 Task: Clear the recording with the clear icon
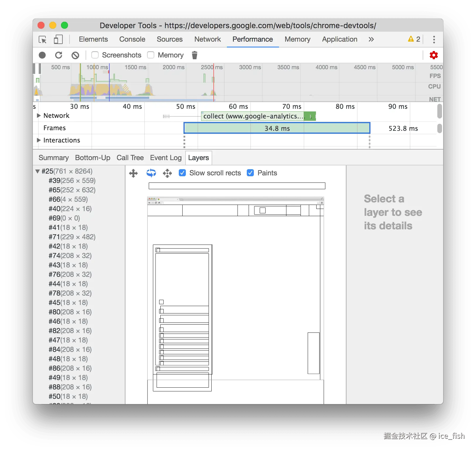click(75, 55)
